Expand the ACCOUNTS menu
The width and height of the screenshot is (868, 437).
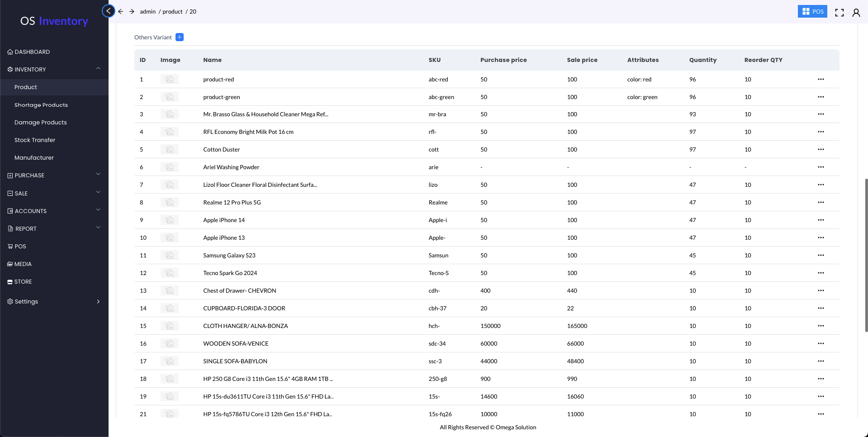click(98, 210)
